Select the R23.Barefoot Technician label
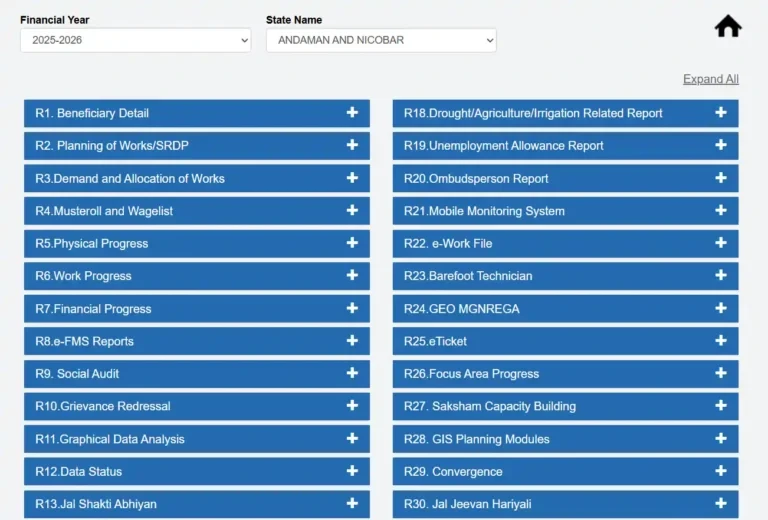 [x=468, y=276]
